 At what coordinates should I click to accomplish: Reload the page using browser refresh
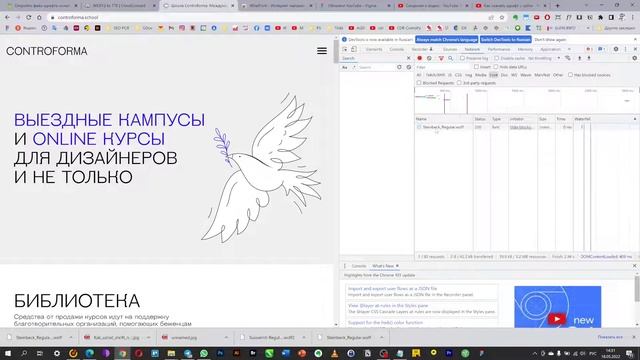[x=28, y=18]
